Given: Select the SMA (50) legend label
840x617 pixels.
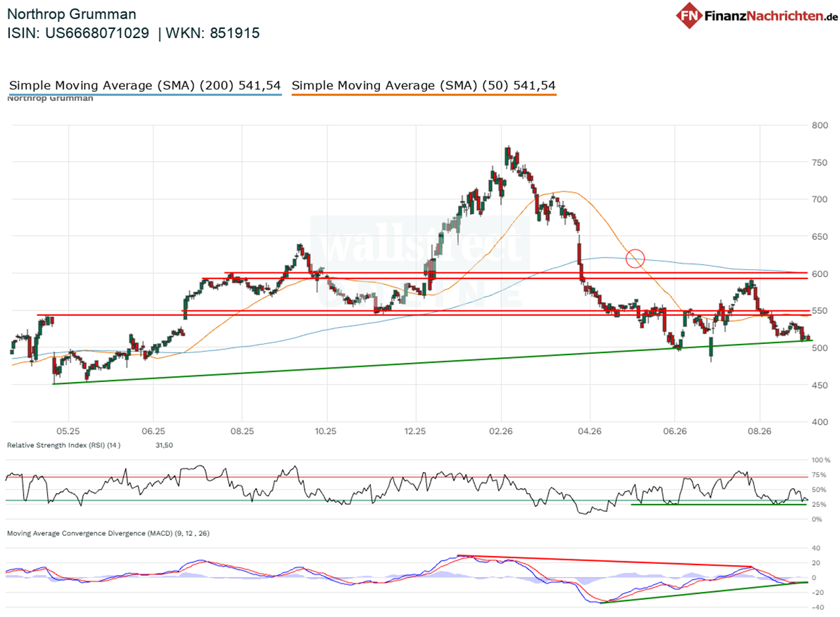Looking at the screenshot, I should 424,85.
